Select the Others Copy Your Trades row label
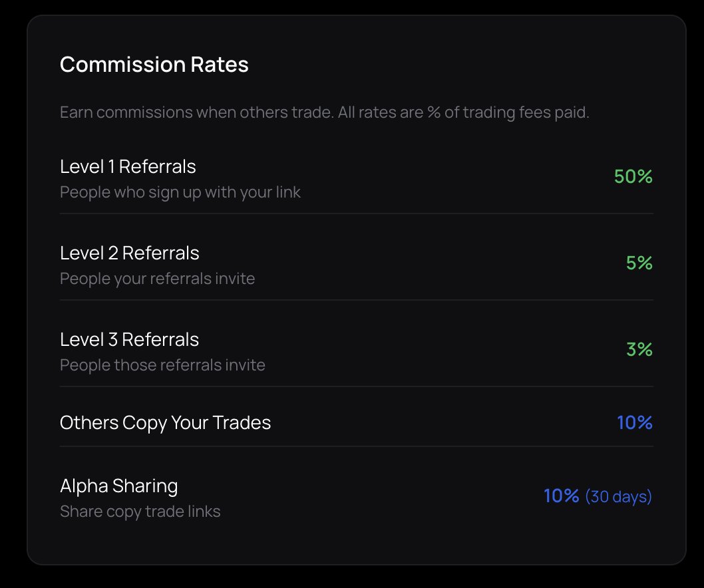This screenshot has height=588, width=704. 165,423
